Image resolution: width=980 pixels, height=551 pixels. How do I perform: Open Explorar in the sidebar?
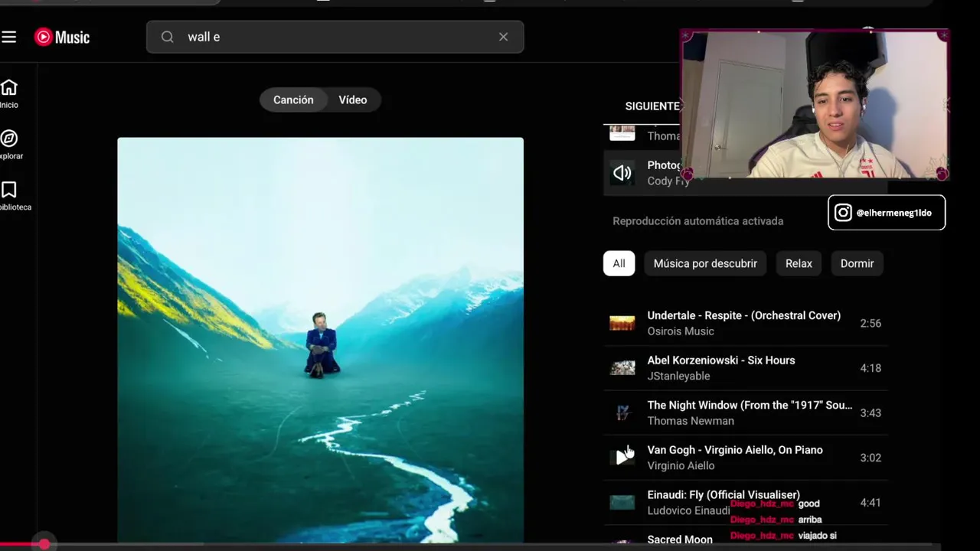click(10, 145)
